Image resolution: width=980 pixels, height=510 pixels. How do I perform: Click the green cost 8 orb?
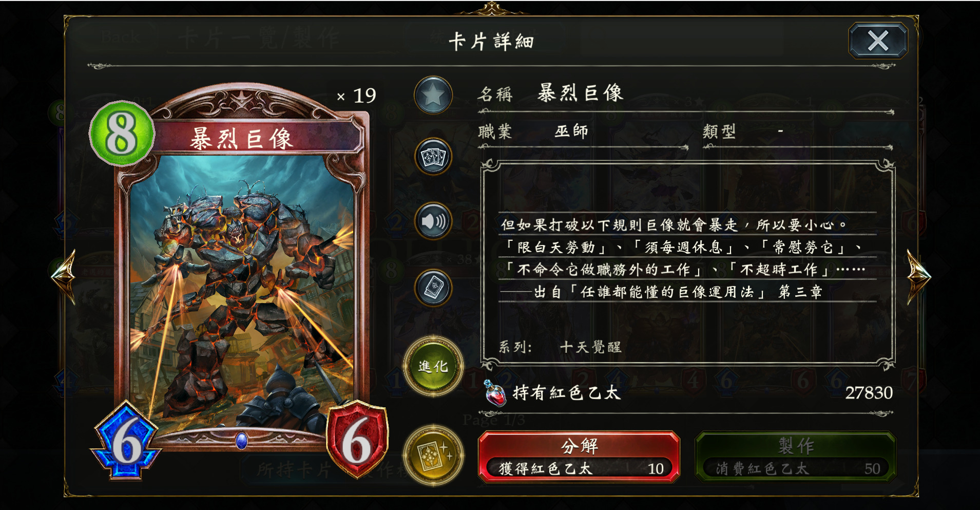pos(122,133)
